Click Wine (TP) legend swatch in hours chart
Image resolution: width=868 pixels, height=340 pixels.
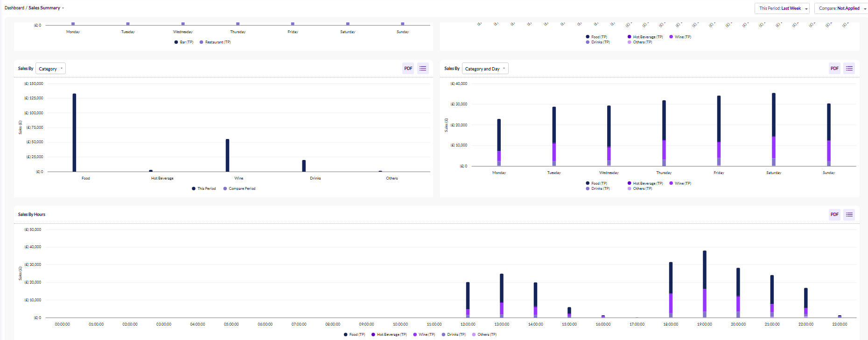click(415, 335)
